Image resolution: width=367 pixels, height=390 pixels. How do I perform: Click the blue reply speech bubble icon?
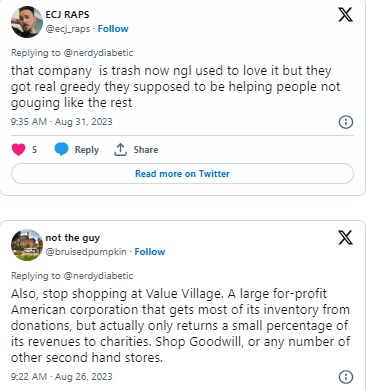[61, 149]
